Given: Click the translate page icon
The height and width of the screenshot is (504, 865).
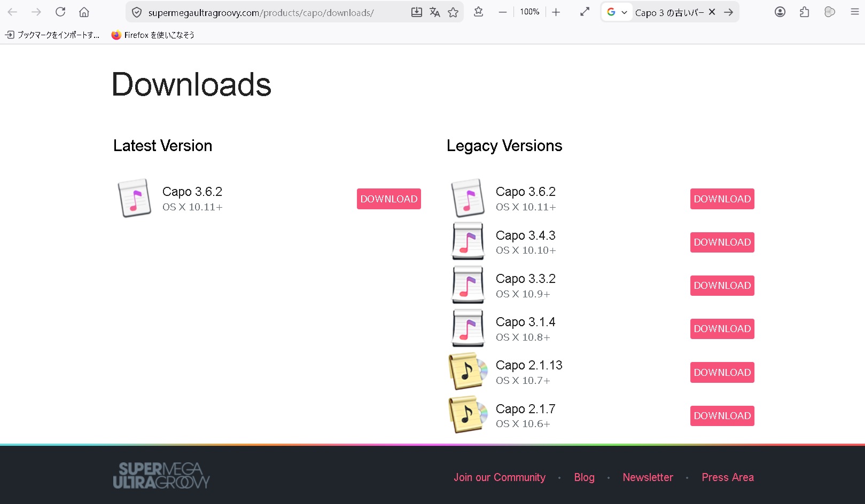Looking at the screenshot, I should click(x=435, y=12).
